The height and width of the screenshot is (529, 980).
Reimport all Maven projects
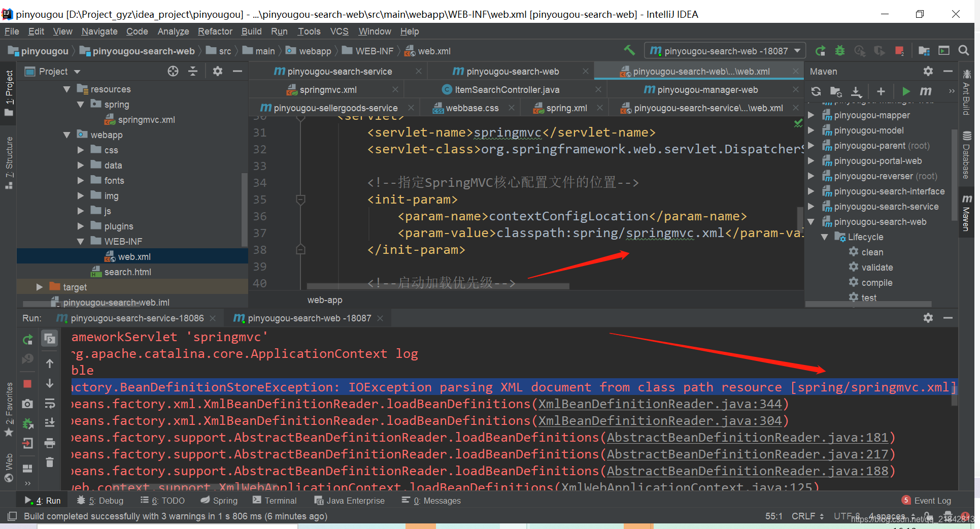pos(816,91)
